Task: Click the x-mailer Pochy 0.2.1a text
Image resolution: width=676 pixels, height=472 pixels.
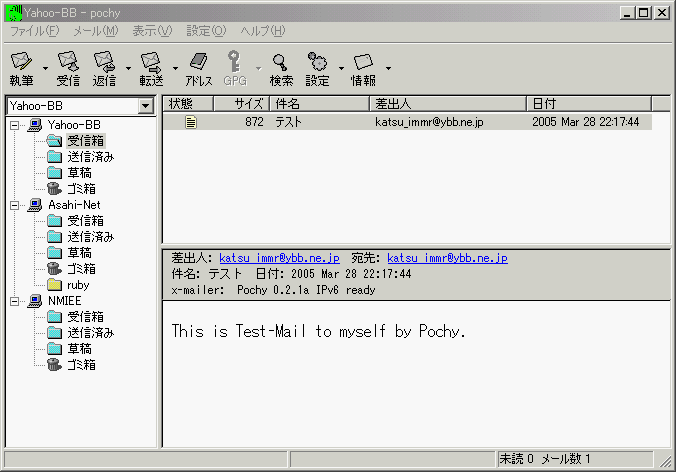Action: pos(273,290)
